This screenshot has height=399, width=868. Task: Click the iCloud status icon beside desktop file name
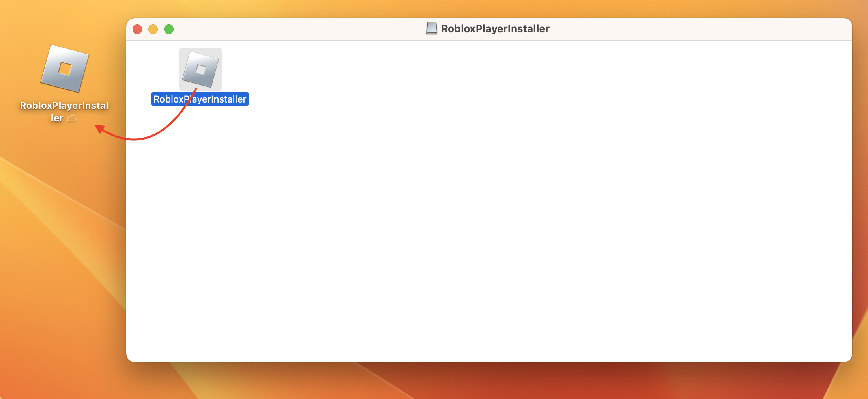(72, 118)
